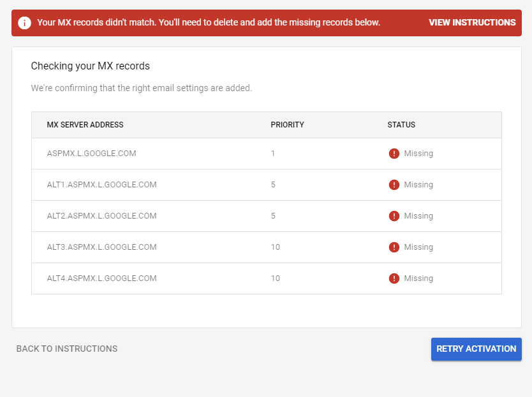
Task: Select the ALT3.ASPMX.L.GOOGLE.COM address text
Action: [101, 247]
